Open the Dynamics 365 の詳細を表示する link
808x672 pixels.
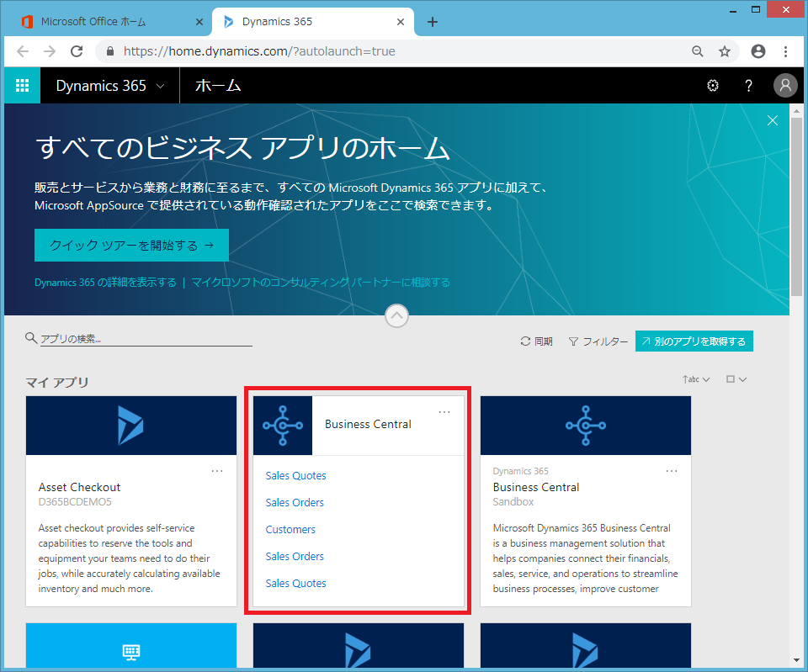coord(105,283)
